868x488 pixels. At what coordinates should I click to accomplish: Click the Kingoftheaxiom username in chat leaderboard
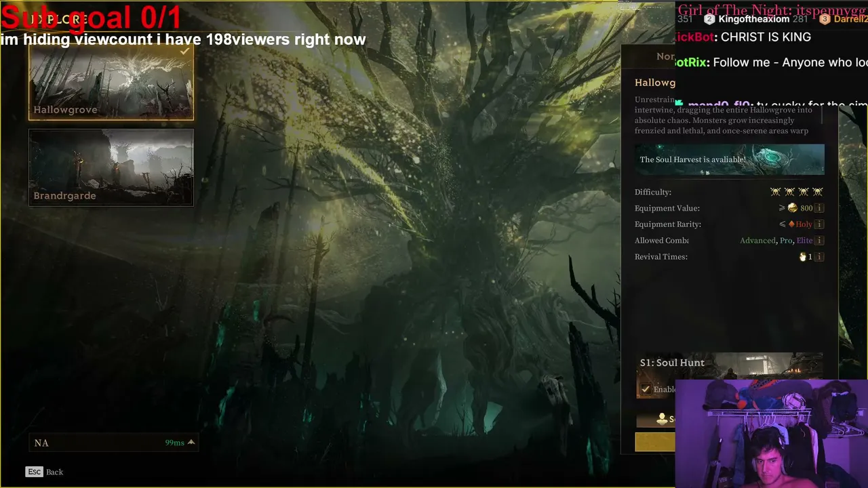(x=754, y=19)
